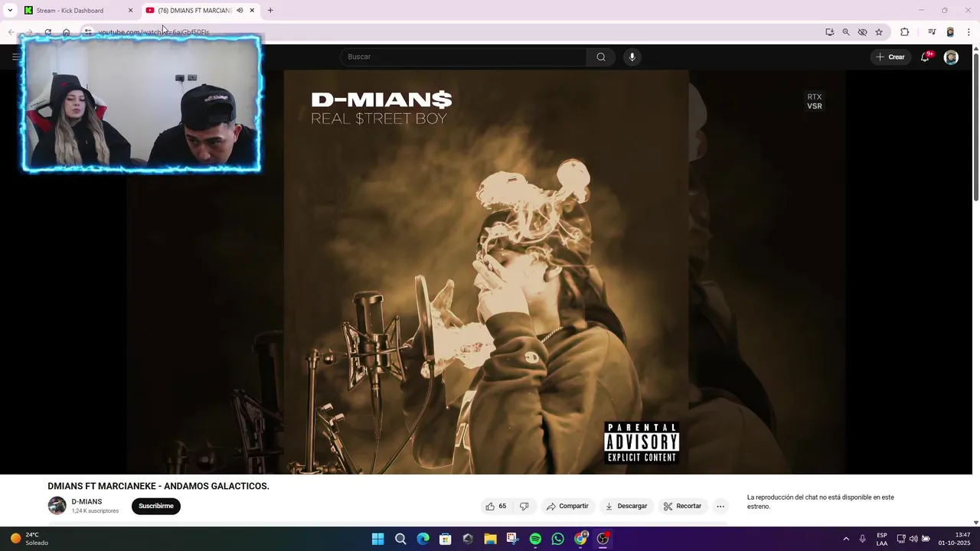Open Chrome three-dot menu
Image resolution: width=980 pixels, height=551 pixels.
[x=969, y=32]
